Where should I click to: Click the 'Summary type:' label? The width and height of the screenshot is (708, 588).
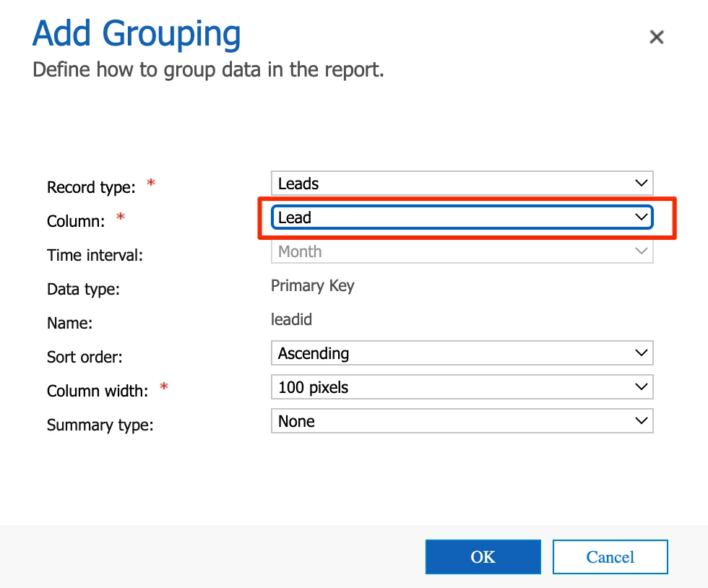(x=100, y=425)
